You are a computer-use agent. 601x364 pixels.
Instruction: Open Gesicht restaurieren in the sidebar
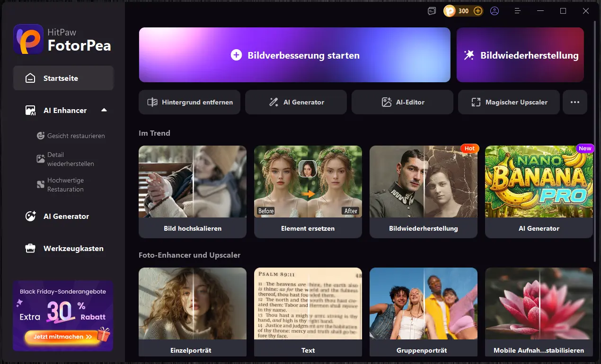coord(76,136)
